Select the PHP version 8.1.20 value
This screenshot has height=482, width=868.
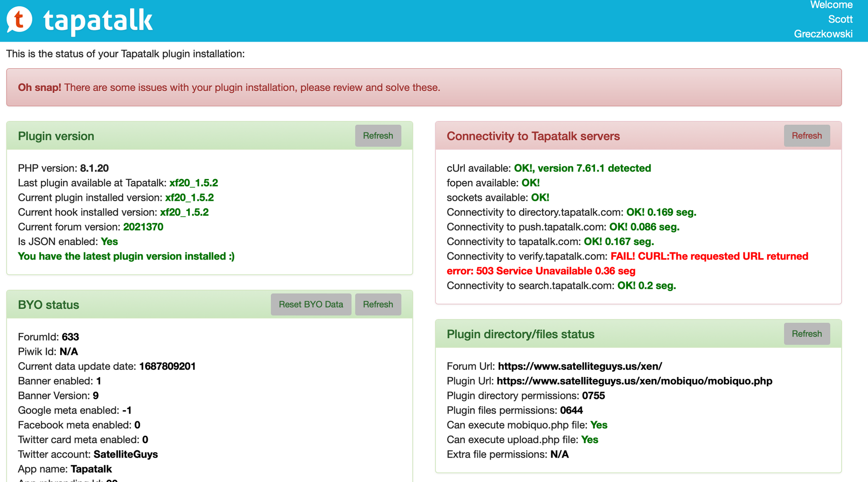[x=94, y=168]
